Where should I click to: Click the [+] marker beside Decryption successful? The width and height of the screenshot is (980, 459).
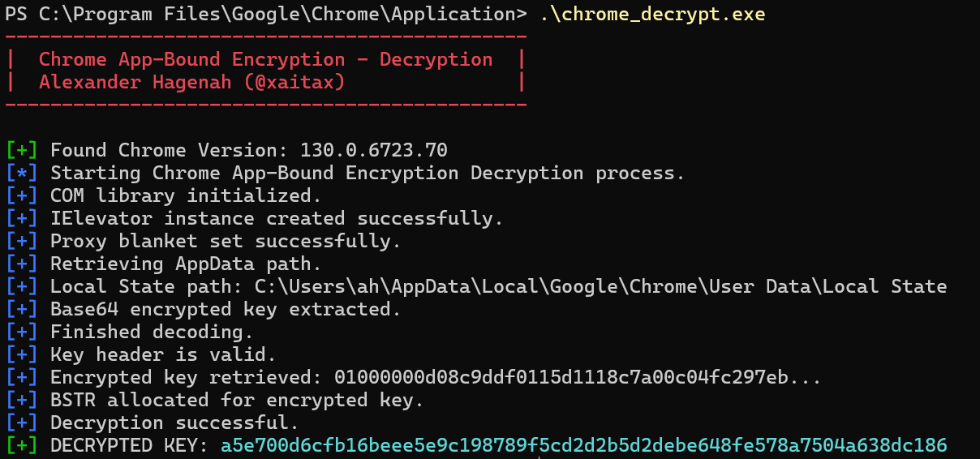pyautogui.click(x=22, y=423)
